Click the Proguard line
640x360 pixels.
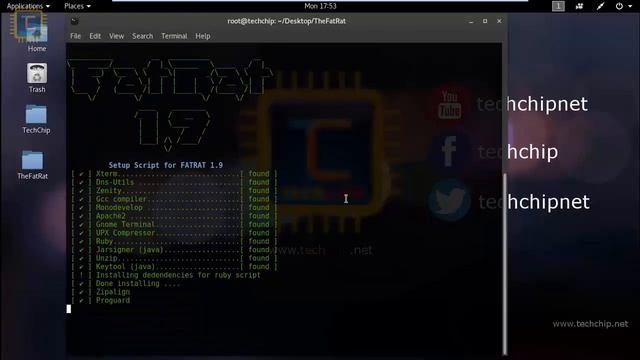pos(100,300)
